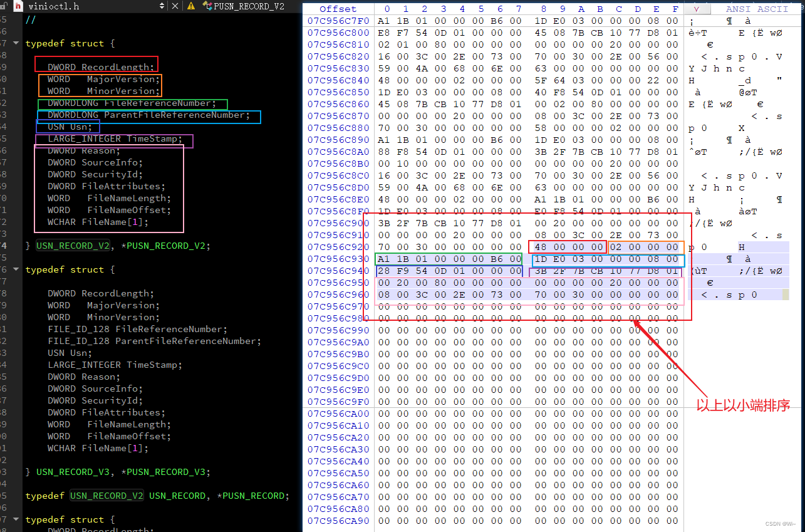This screenshot has height=532, width=805.
Task: Close the winioctl.h tab with its X icon
Action: click(x=174, y=6)
